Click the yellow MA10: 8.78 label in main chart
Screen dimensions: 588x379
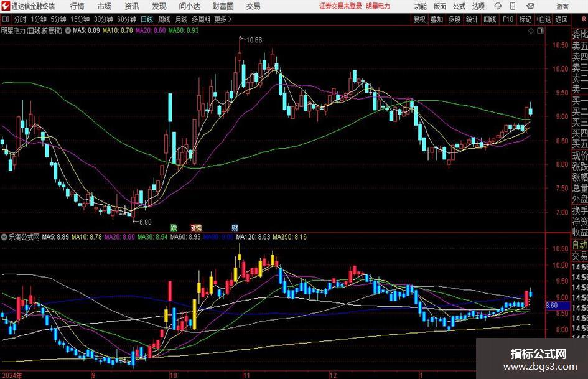point(118,30)
